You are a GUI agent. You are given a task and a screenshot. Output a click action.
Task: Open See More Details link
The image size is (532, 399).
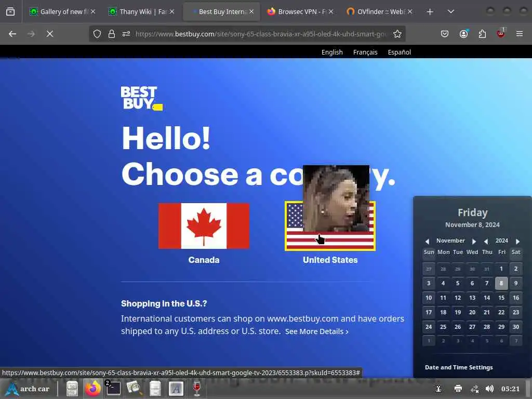[x=316, y=331]
